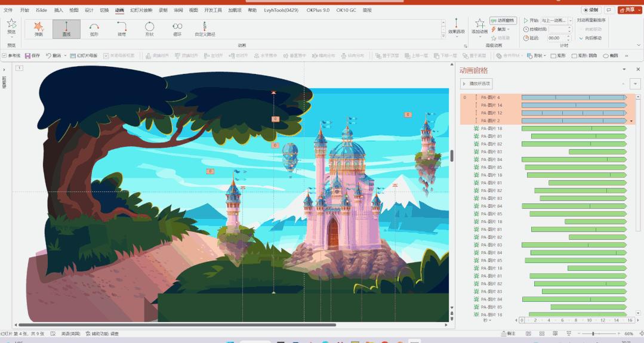The width and height of the screenshot is (644, 343).
Task: Switch to slide sorter view icon
Action: point(542,334)
